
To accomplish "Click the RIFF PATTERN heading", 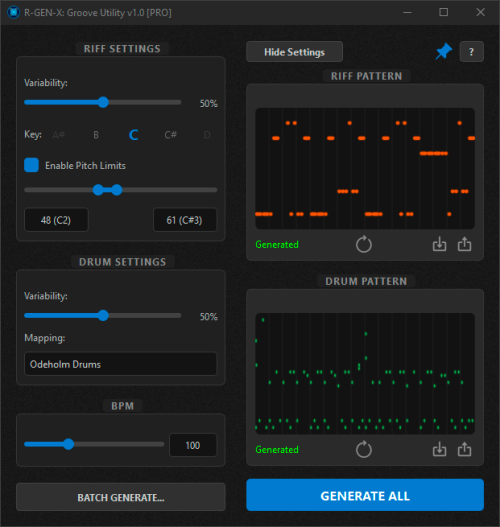I will click(367, 76).
